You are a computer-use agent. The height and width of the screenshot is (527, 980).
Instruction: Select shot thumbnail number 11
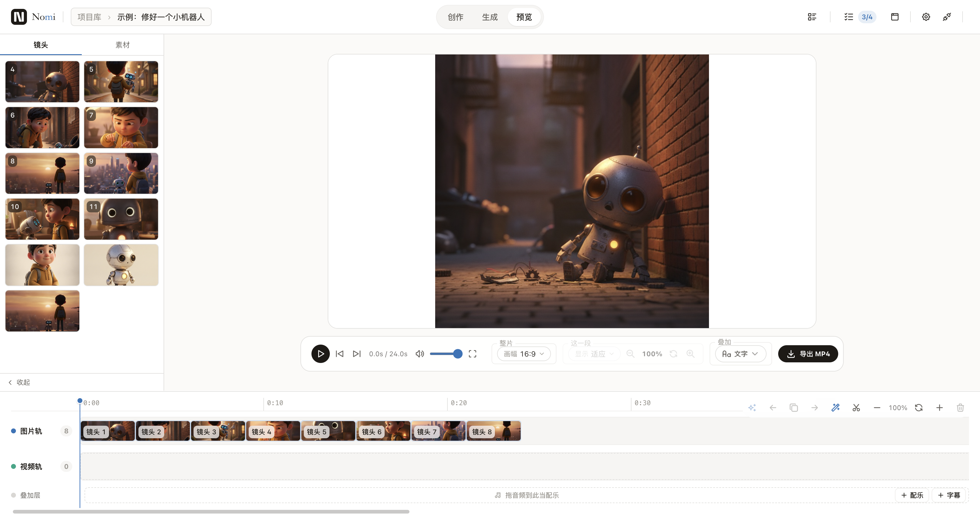point(121,219)
